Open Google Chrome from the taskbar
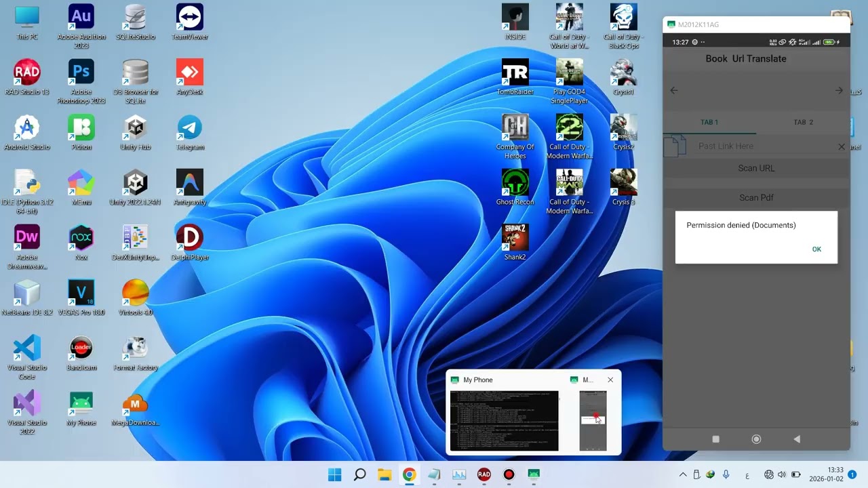The image size is (868, 488). click(409, 474)
